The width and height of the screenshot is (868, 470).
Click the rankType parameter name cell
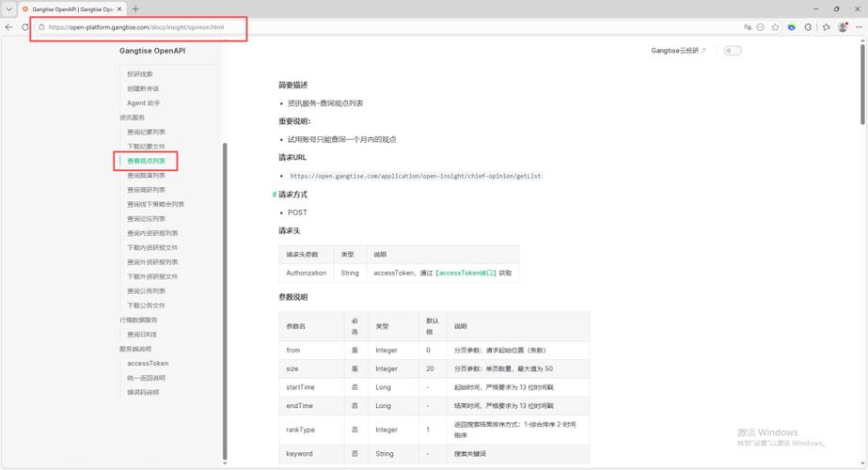(x=311, y=430)
